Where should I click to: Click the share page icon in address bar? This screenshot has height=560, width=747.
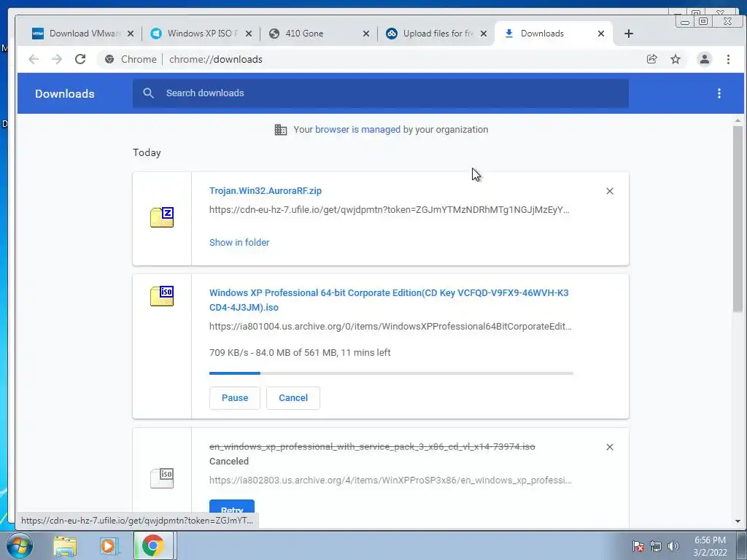[x=651, y=59]
